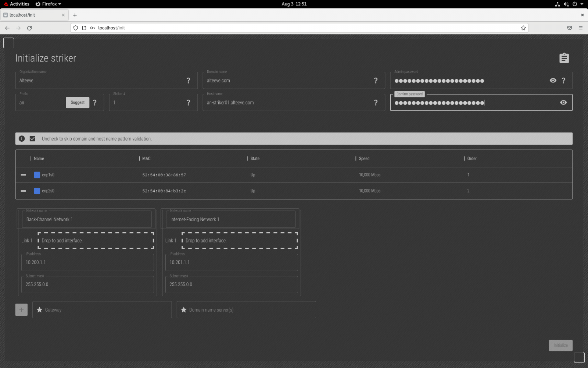Image resolution: width=588 pixels, height=368 pixels.
Task: Open the Activities overview
Action: [x=17, y=4]
